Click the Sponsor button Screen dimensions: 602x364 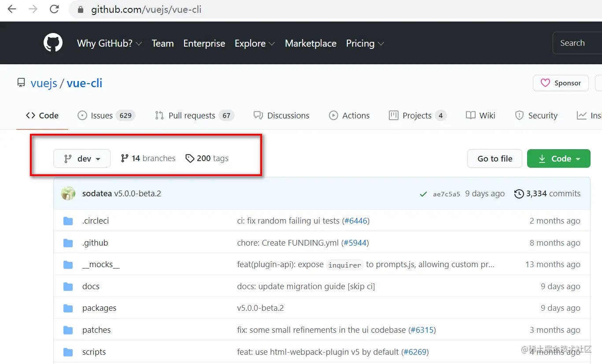pos(561,83)
